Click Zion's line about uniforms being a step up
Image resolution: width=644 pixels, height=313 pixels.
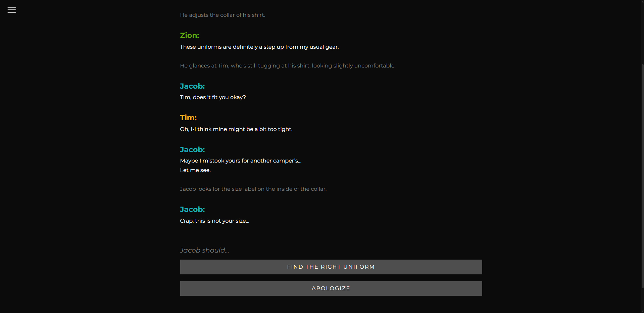[259, 47]
